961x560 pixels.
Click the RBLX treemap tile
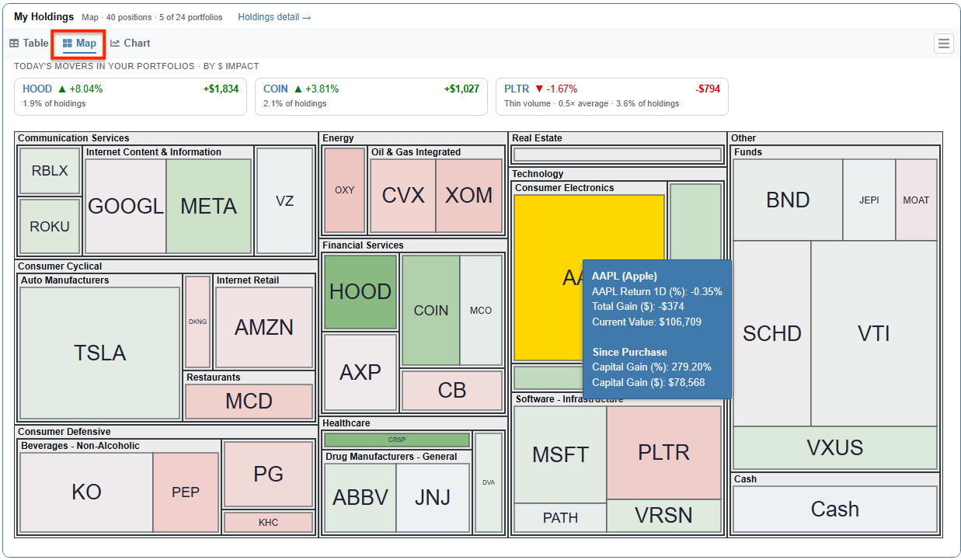(50, 171)
